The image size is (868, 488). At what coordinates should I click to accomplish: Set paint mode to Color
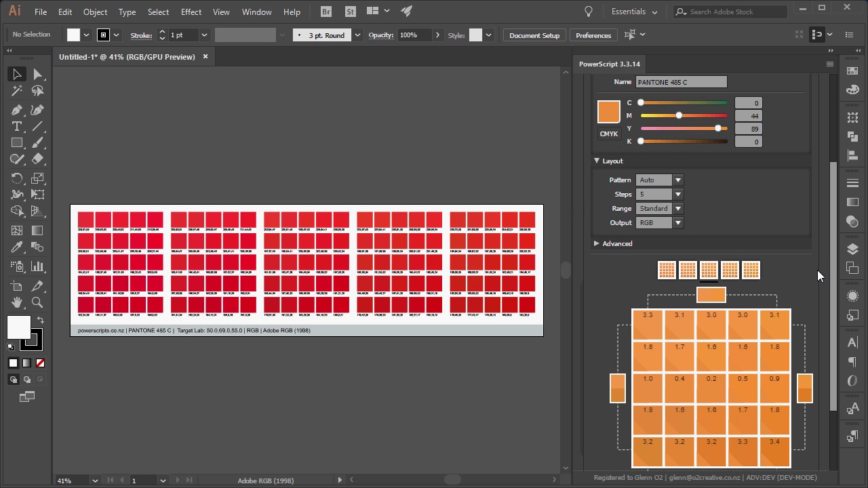pyautogui.click(x=13, y=363)
